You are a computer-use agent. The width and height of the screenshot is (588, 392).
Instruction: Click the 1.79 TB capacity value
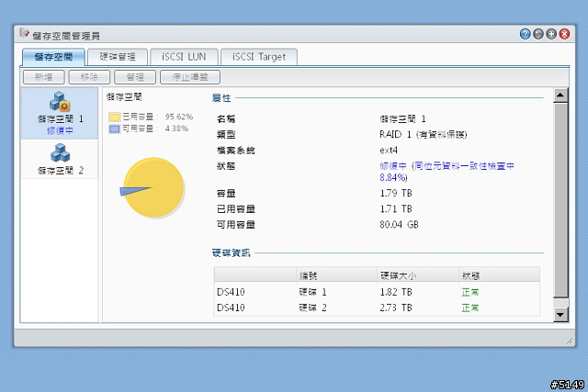(x=396, y=193)
